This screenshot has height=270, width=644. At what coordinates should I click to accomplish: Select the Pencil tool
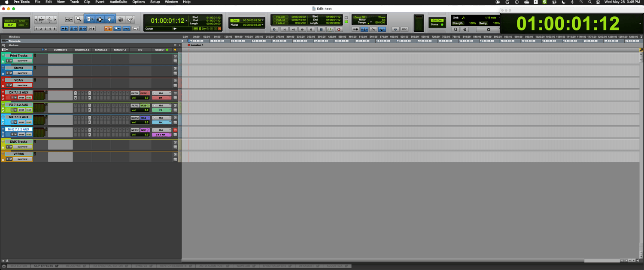tap(131, 19)
